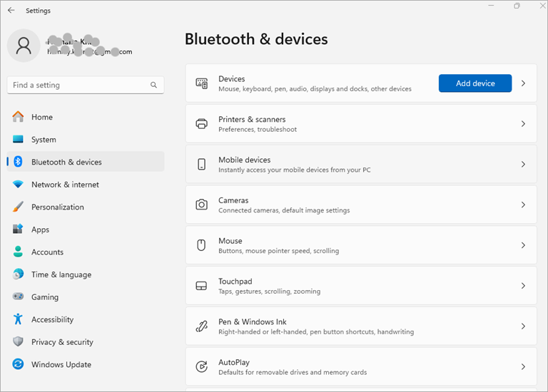Screen dimensions: 548x392
Task: Focus the Find a setting search box
Action: coord(78,85)
